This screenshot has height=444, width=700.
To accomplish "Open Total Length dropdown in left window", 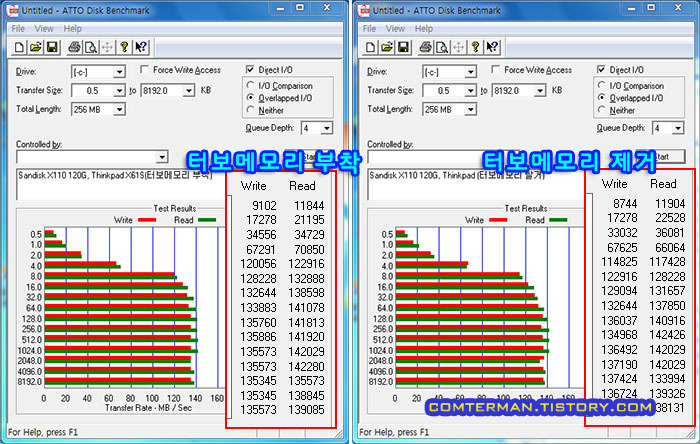I will (119, 110).
